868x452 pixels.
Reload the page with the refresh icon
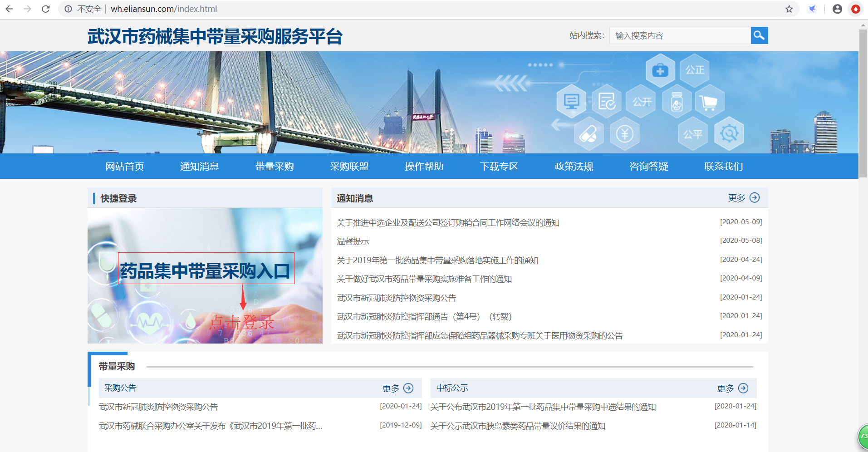pos(46,9)
